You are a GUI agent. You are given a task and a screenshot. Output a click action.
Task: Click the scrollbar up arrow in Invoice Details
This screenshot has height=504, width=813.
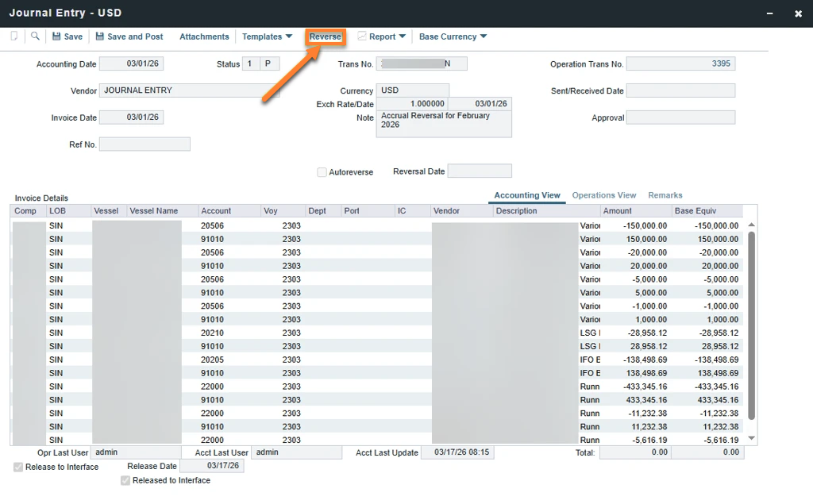coord(751,225)
